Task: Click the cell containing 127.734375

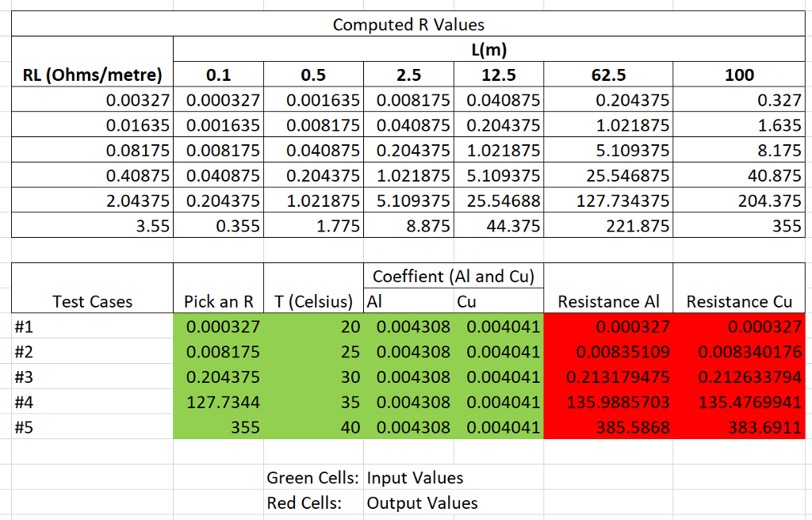Action: click(608, 201)
